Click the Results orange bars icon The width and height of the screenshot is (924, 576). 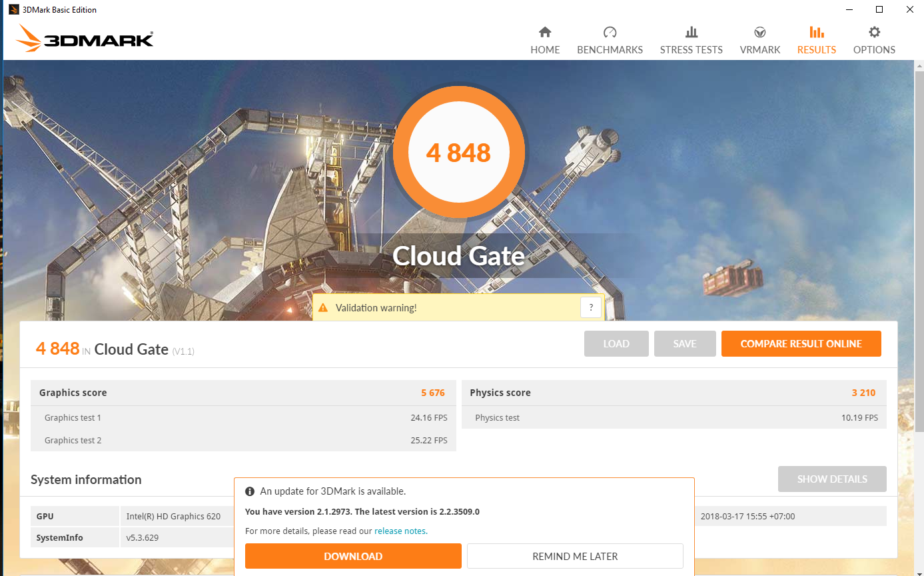(817, 32)
